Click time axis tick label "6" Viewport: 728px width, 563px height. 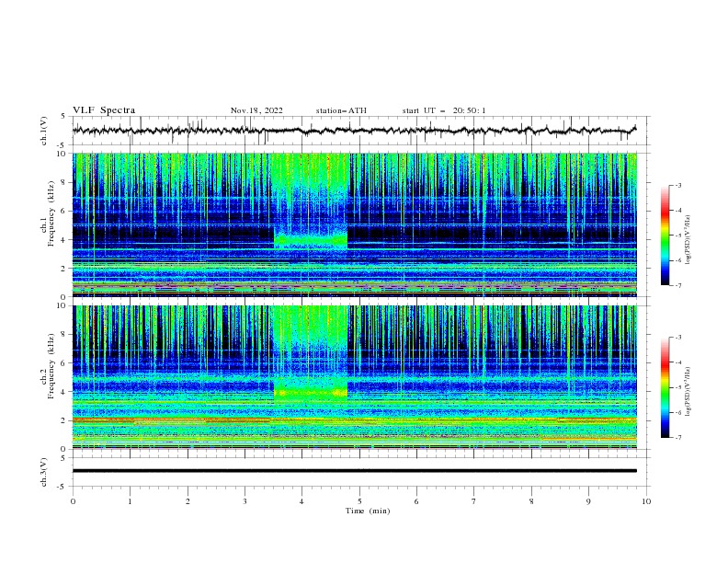coord(416,501)
